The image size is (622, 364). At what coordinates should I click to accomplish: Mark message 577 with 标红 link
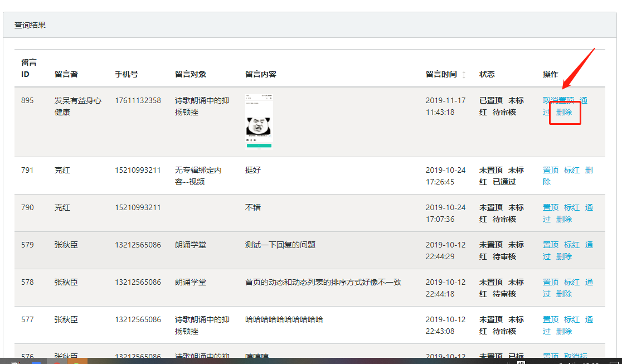[572, 319]
